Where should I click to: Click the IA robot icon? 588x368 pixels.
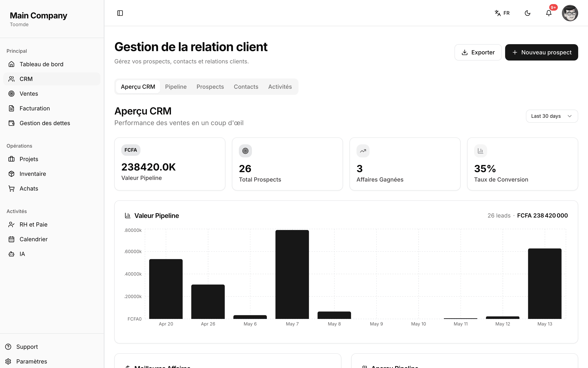click(11, 254)
